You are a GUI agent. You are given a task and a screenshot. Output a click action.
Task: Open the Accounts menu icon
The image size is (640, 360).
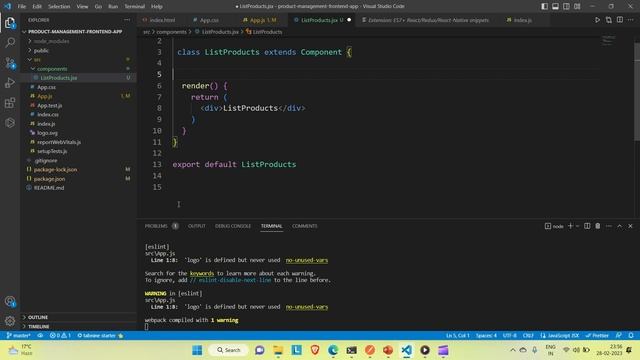10,302
